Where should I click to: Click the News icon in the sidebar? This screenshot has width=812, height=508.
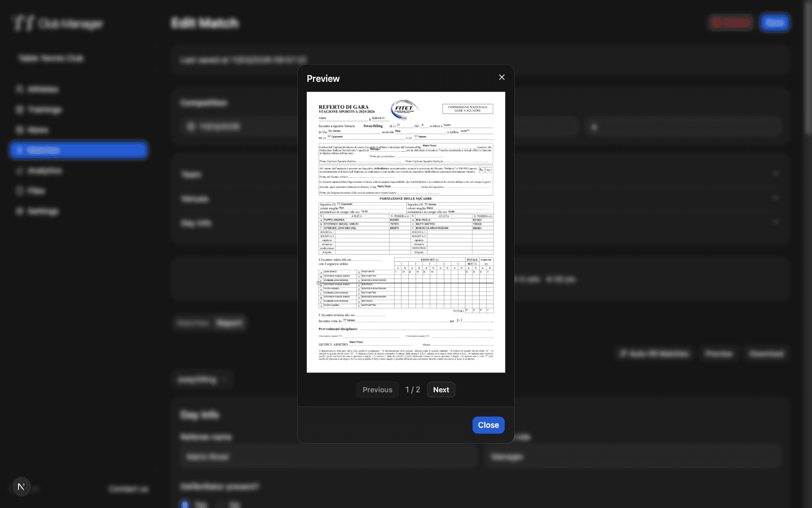pos(19,130)
